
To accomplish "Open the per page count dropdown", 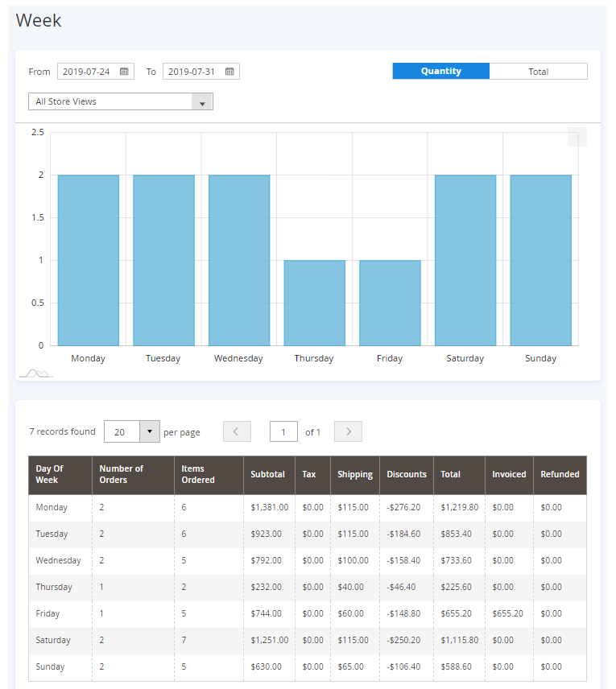I will [x=150, y=431].
